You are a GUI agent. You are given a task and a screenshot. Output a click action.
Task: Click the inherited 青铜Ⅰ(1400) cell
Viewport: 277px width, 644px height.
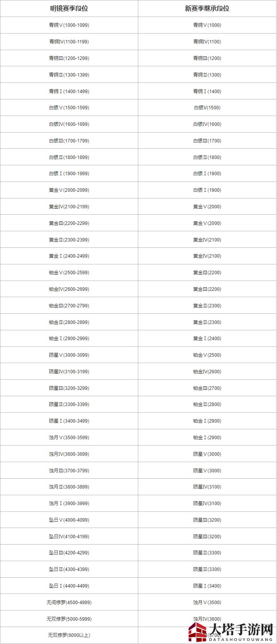click(x=207, y=91)
